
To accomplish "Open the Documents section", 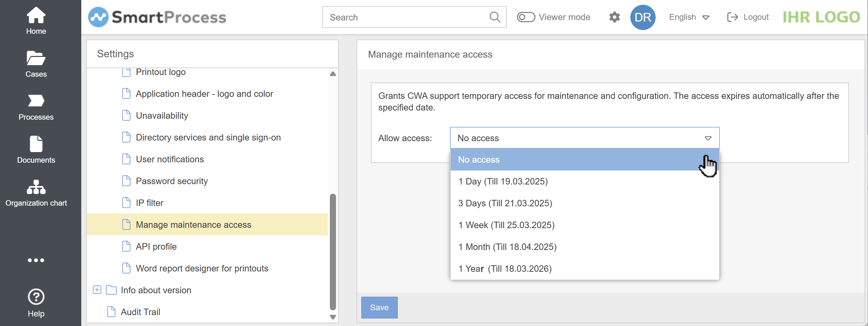I will point(36,149).
